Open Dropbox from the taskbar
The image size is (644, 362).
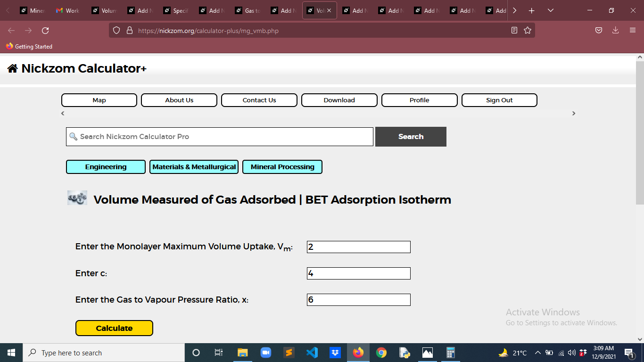335,353
